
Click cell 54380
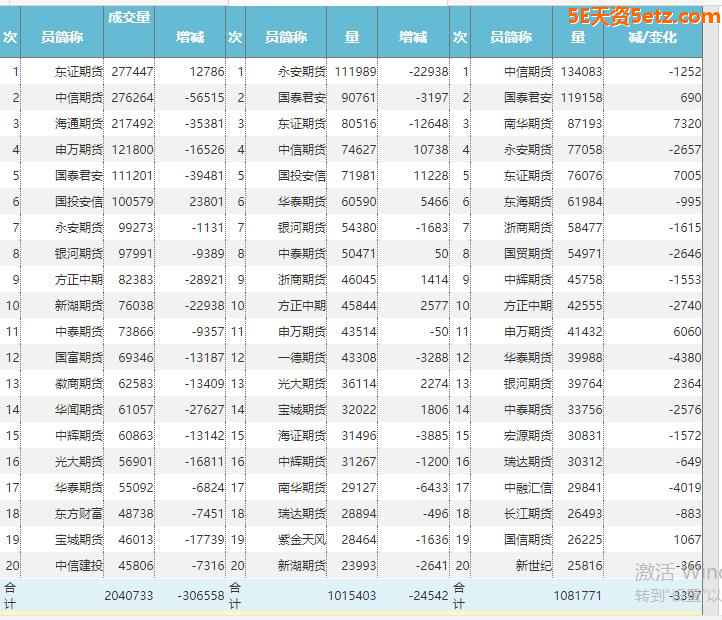[x=359, y=228]
